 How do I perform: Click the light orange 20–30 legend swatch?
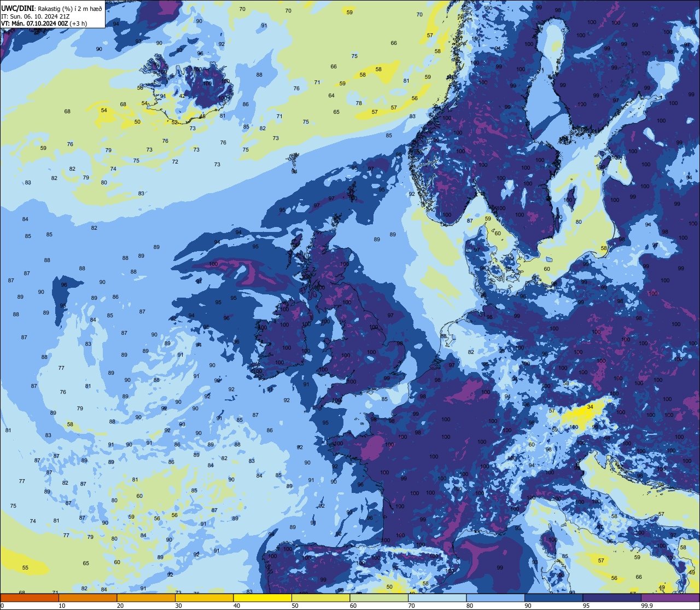(146, 597)
